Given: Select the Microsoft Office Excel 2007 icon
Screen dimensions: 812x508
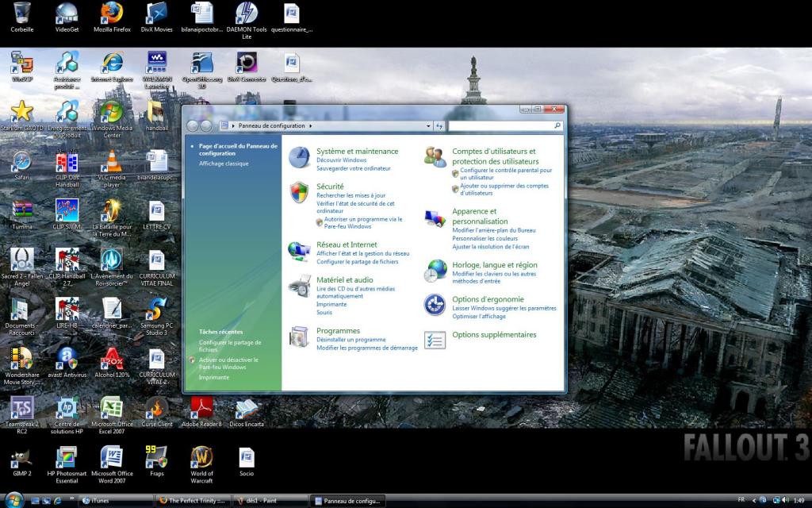Looking at the screenshot, I should coord(112,415).
